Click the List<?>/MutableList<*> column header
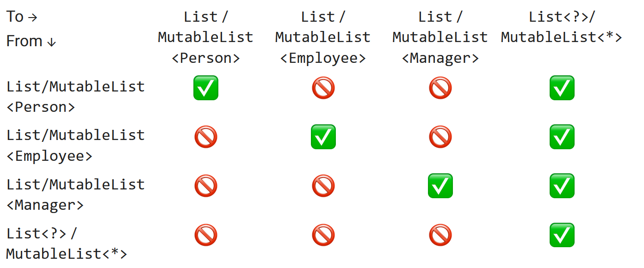This screenshot has width=644, height=268. 562,27
